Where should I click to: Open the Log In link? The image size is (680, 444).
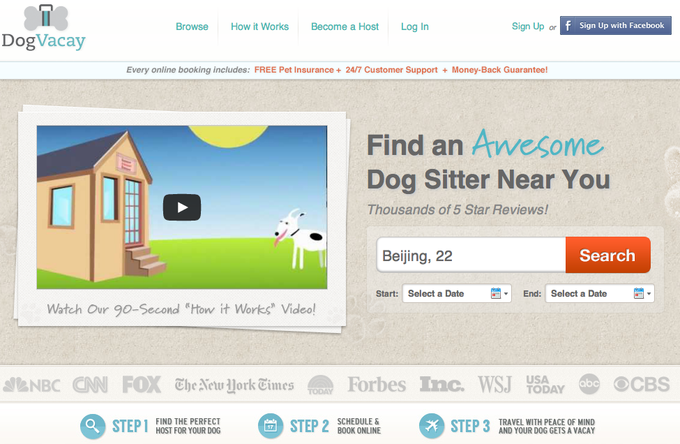tap(415, 26)
